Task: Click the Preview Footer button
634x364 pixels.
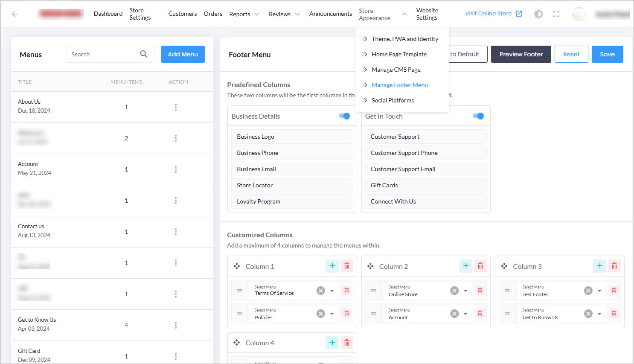Action: point(521,54)
